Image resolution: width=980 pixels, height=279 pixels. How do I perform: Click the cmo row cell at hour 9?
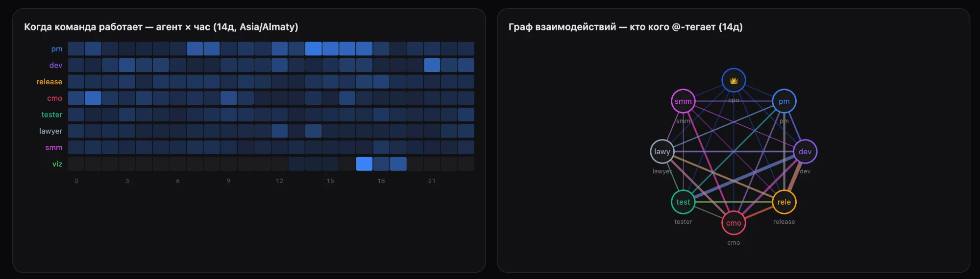(229, 98)
